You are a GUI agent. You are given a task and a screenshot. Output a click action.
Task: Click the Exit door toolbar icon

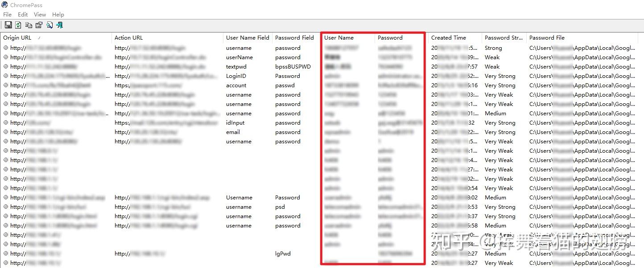click(59, 25)
